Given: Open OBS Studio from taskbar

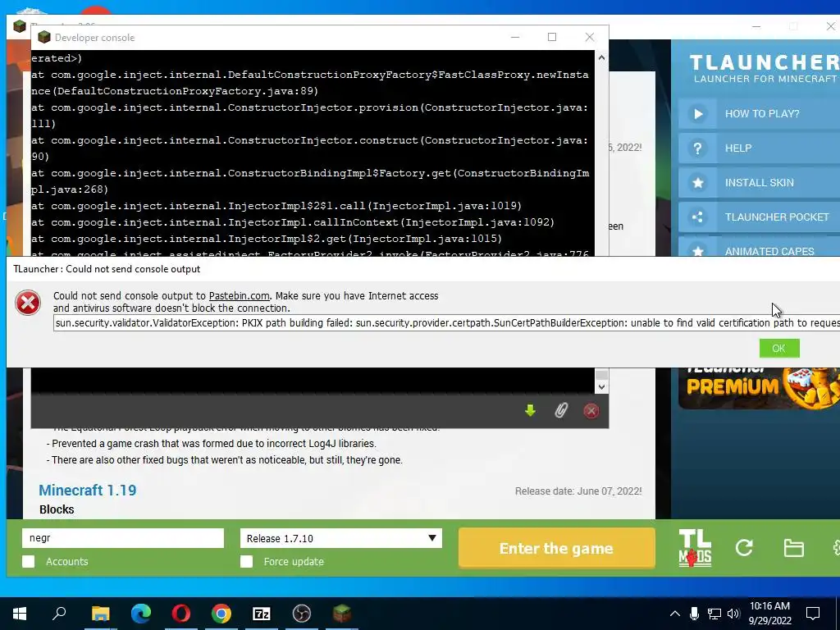Looking at the screenshot, I should [302, 614].
